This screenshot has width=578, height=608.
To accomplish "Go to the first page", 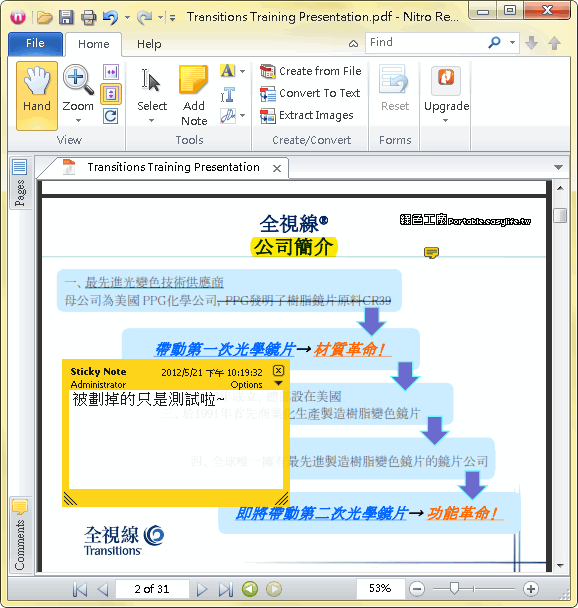I will [x=80, y=589].
